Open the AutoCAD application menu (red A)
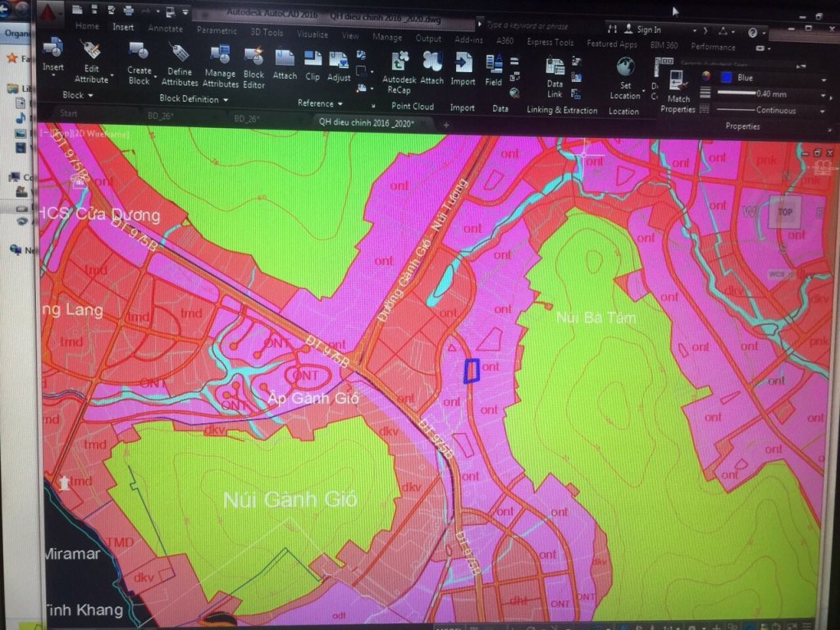The width and height of the screenshot is (840, 630). pyautogui.click(x=50, y=13)
